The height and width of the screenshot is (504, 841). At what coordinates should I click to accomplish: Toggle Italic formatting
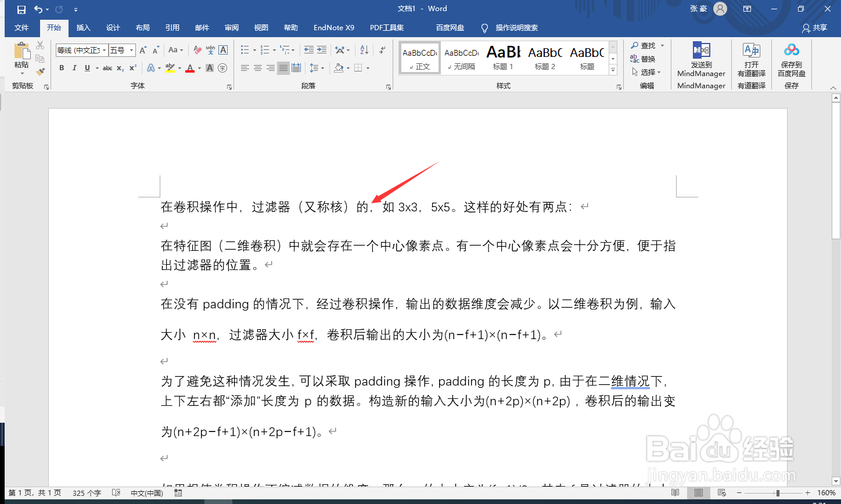(x=74, y=68)
